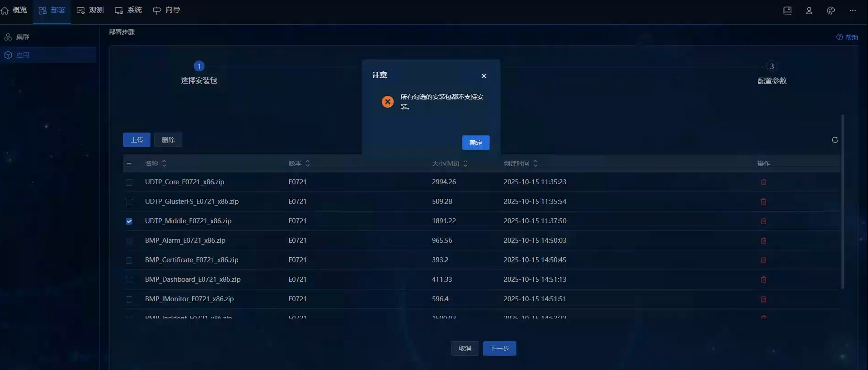Toggle the select-all checkbox in the table header

click(129, 164)
